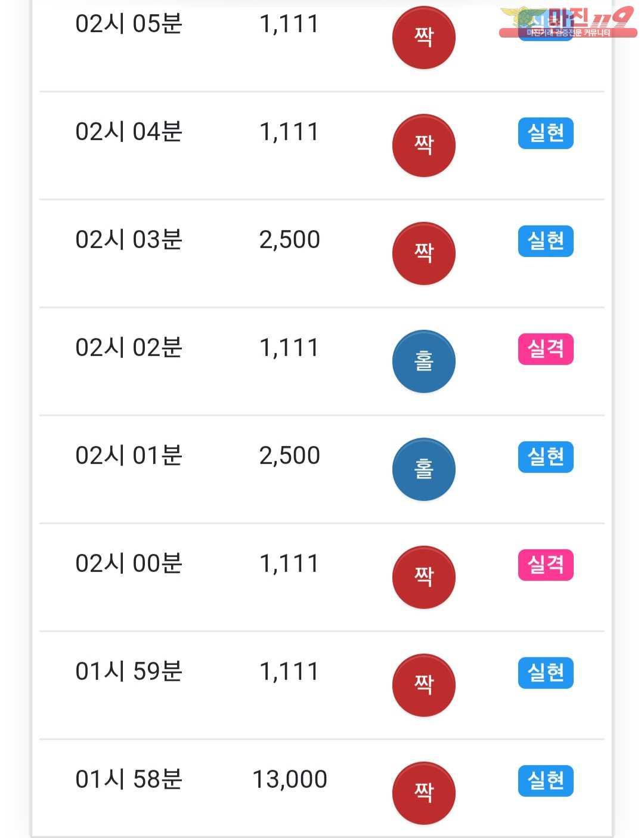
Task: Click the pink 실격 badge for 02시 02분
Action: point(546,349)
